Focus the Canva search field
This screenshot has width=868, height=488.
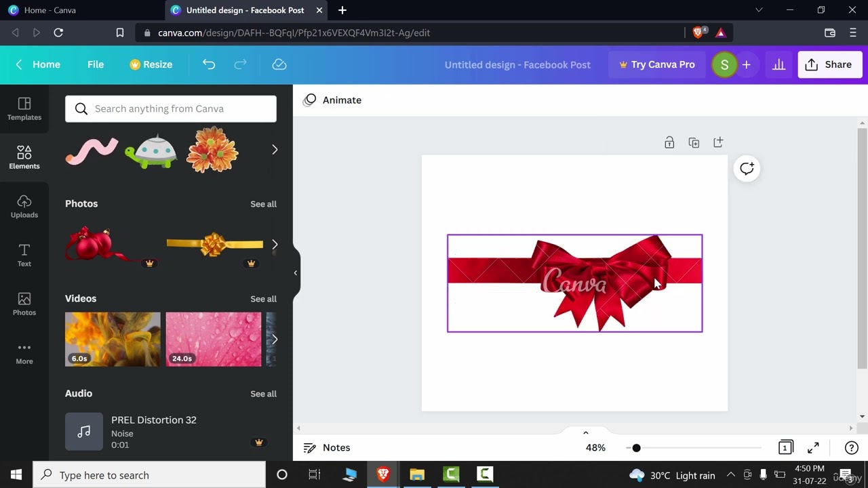[x=171, y=108]
